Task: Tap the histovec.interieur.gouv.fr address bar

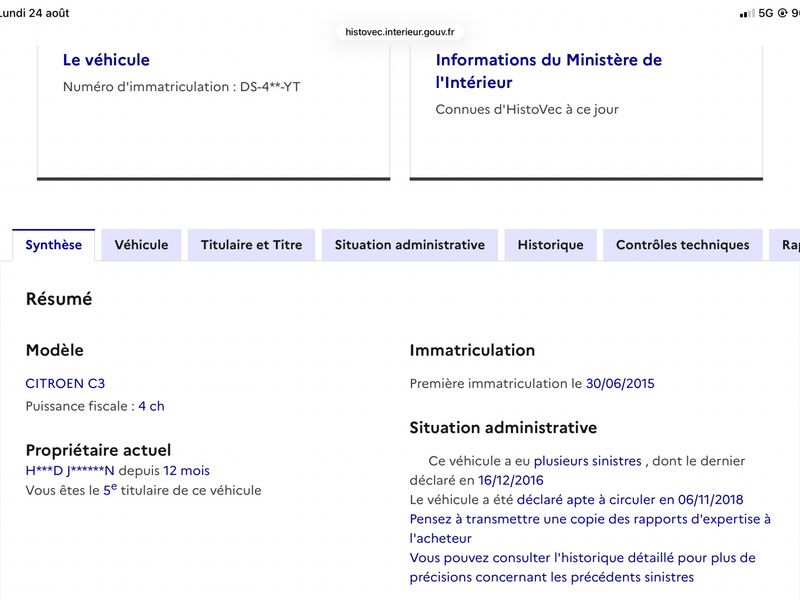Action: [399, 32]
